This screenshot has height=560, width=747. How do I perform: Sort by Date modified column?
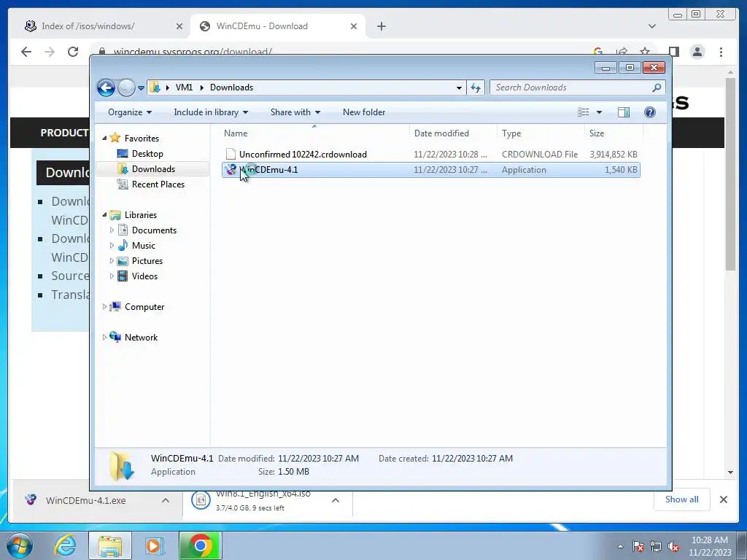tap(453, 133)
